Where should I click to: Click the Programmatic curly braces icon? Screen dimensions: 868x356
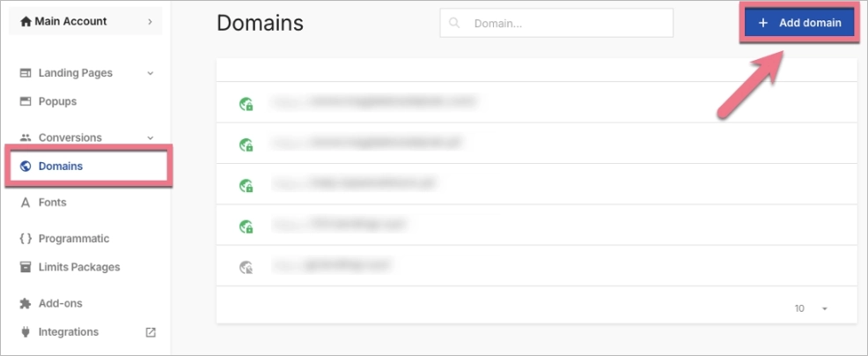(26, 239)
